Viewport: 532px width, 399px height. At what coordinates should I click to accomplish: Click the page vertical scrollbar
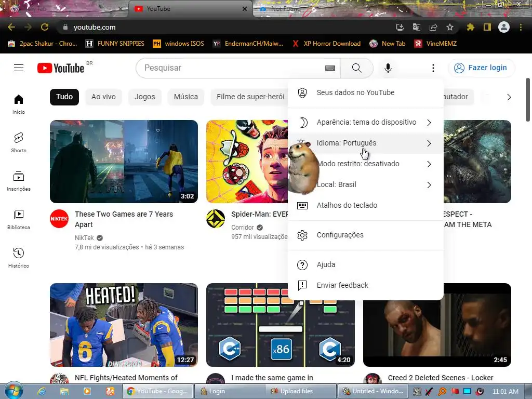[x=528, y=100]
